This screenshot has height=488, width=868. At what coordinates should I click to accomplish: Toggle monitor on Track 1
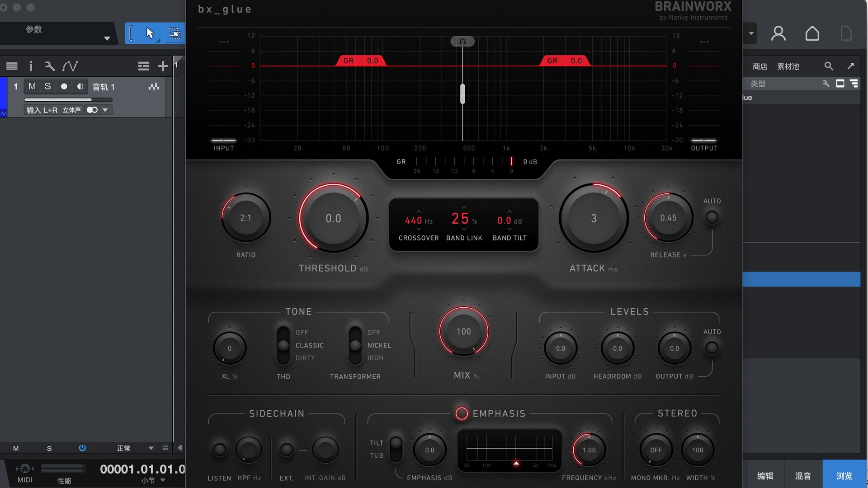pos(80,86)
